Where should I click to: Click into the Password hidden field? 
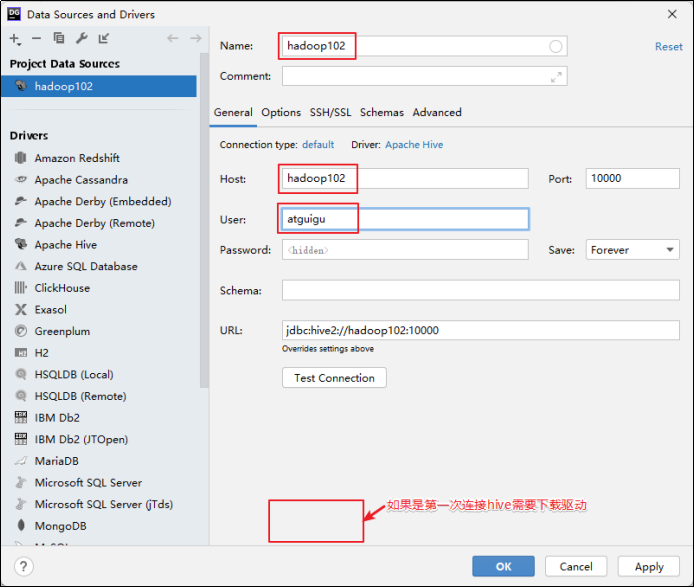tap(405, 250)
